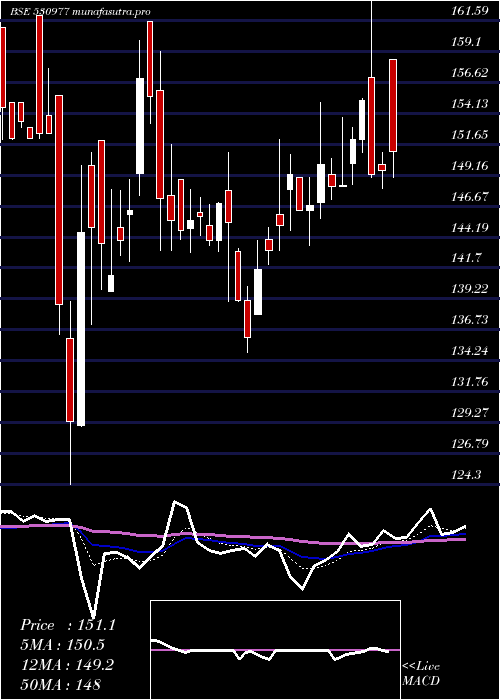This screenshot has width=500, height=700.
Task: Click inside the MACD inset panel
Action: [275, 650]
